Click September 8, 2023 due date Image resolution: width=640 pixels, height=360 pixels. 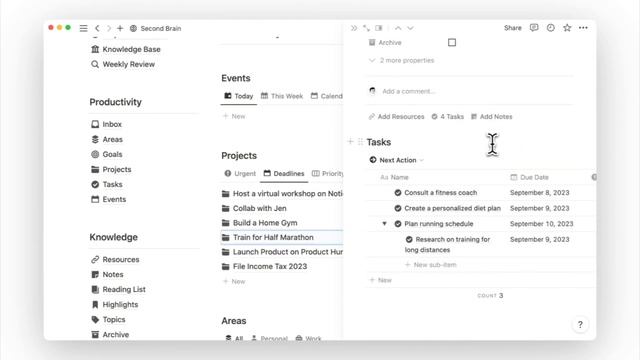[539, 193]
